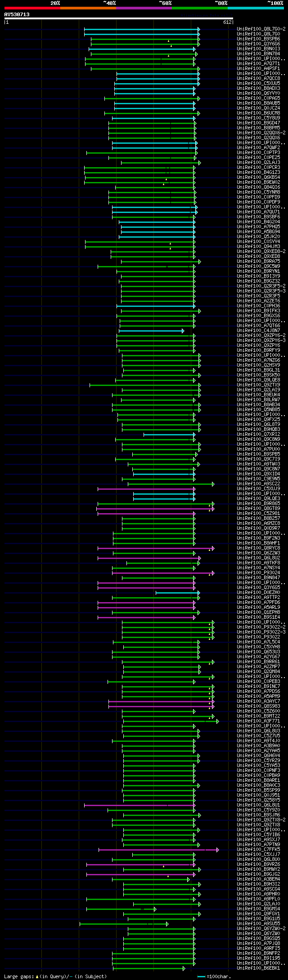Select the UniRef100_B8ADX3 entry
The height and width of the screenshot is (980, 288).
click(258, 88)
